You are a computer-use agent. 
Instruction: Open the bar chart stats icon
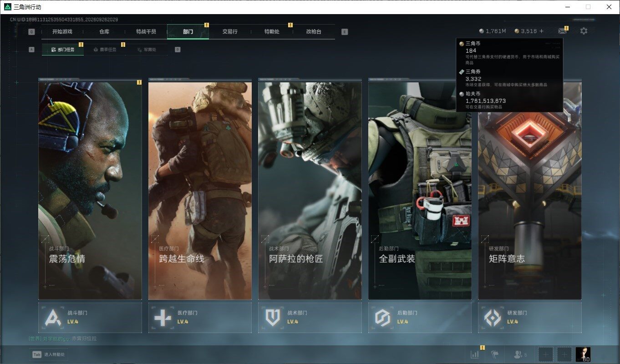coord(475,354)
